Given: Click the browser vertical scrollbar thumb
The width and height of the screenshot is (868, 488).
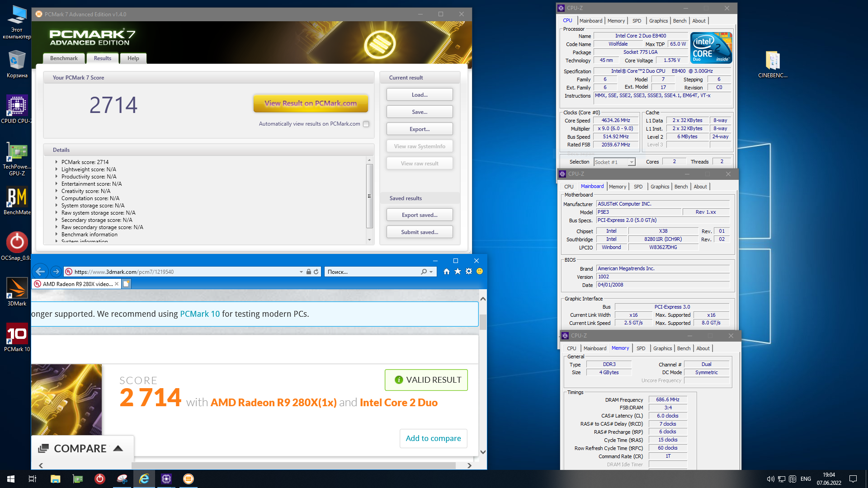Looking at the screenshot, I should click(483, 322).
